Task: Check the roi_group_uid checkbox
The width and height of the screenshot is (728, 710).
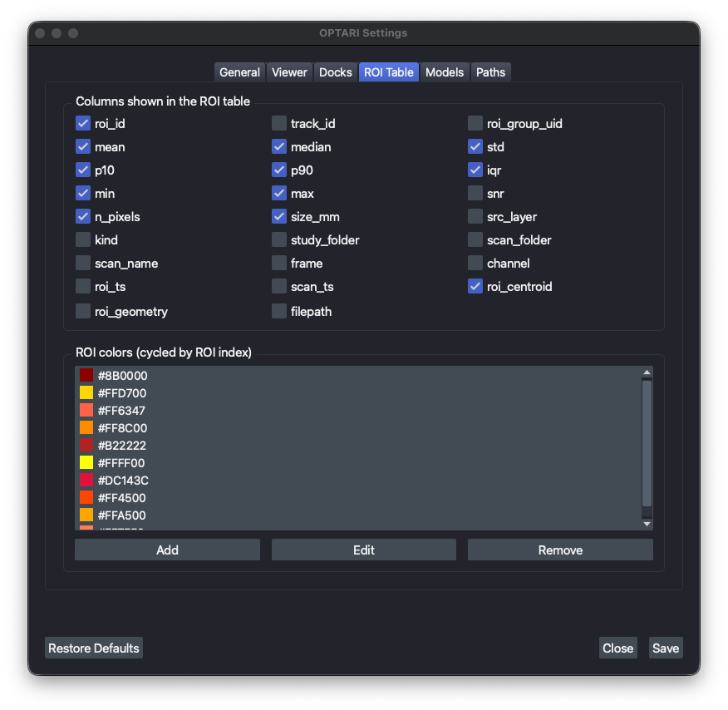Action: click(x=475, y=124)
